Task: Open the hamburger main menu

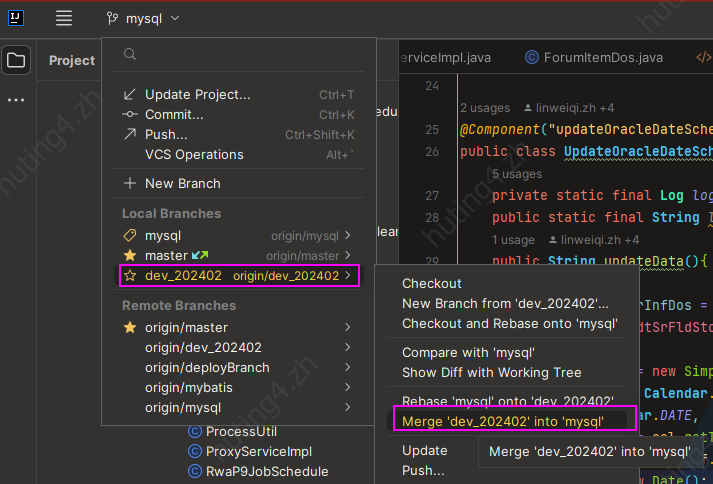Action: (64, 18)
